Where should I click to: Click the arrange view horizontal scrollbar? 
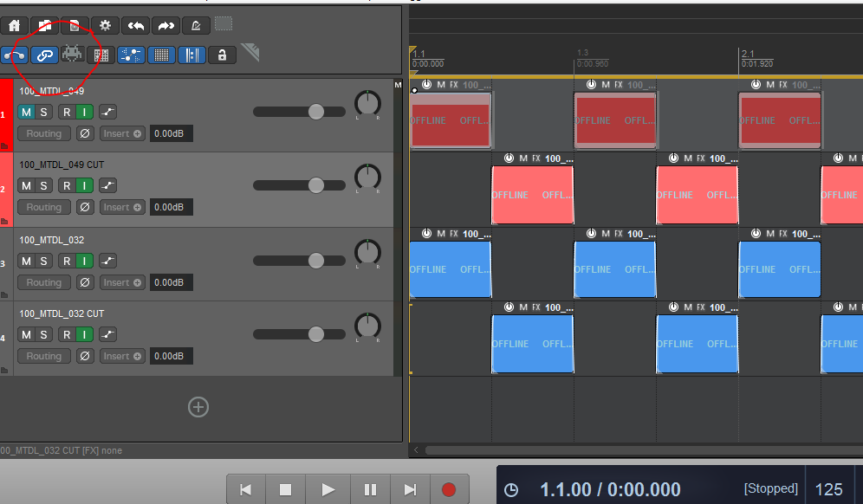tap(644, 450)
